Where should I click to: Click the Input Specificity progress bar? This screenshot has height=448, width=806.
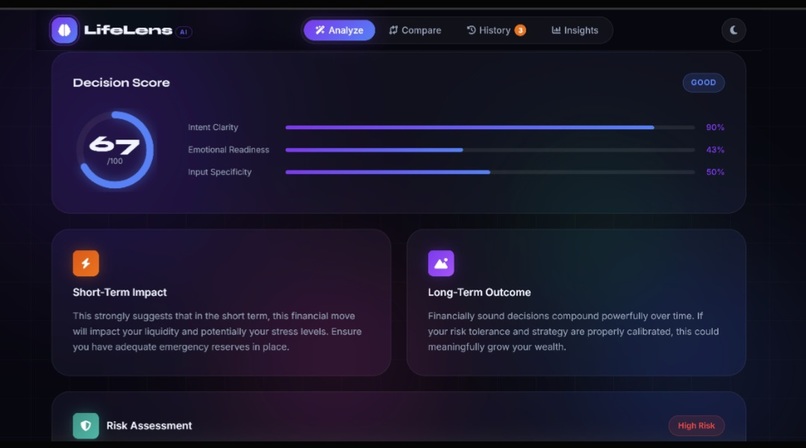[x=490, y=172]
